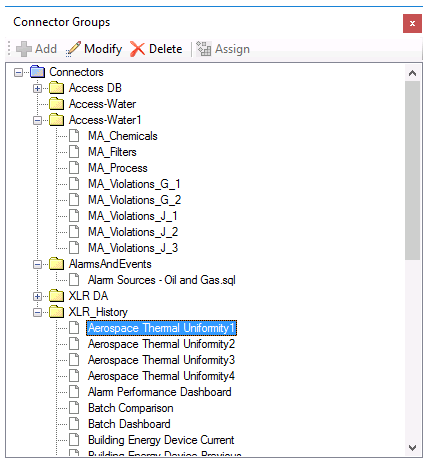Select the XLR DA label
The height and width of the screenshot is (463, 429).
(x=88, y=296)
